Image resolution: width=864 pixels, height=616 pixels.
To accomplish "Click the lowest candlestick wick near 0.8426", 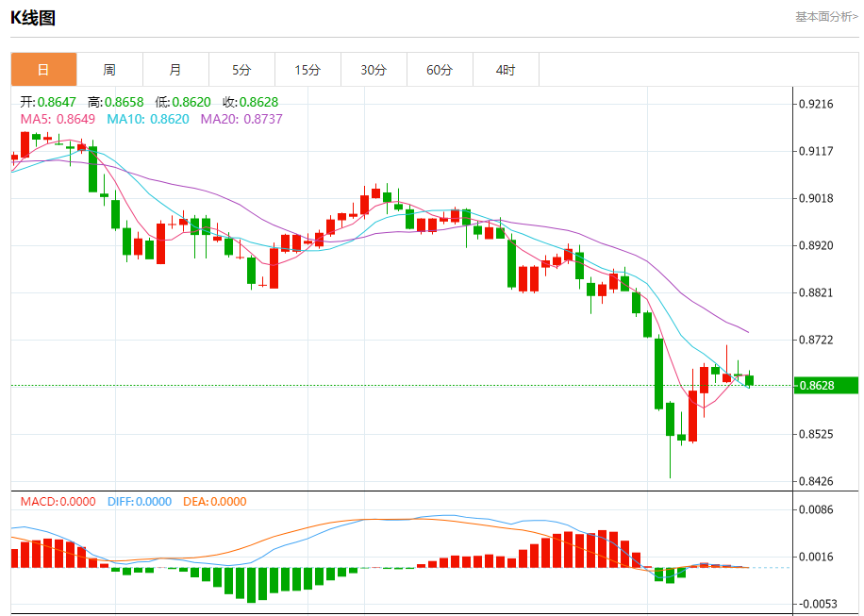I will (x=670, y=458).
